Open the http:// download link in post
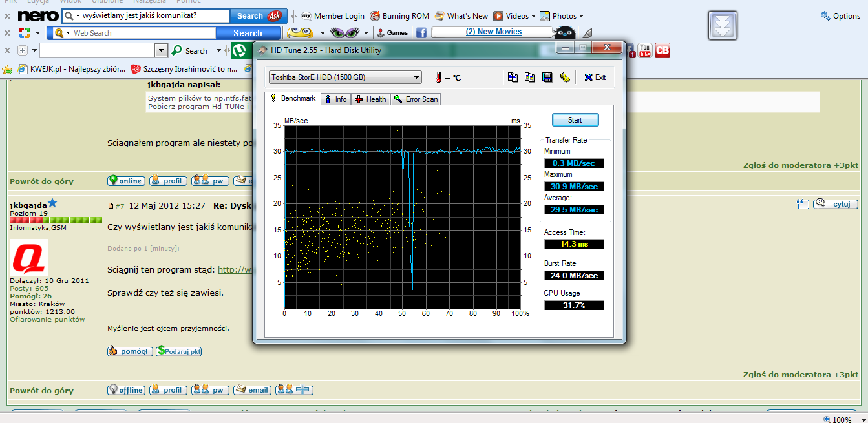Image resolution: width=868 pixels, height=423 pixels. [234, 269]
